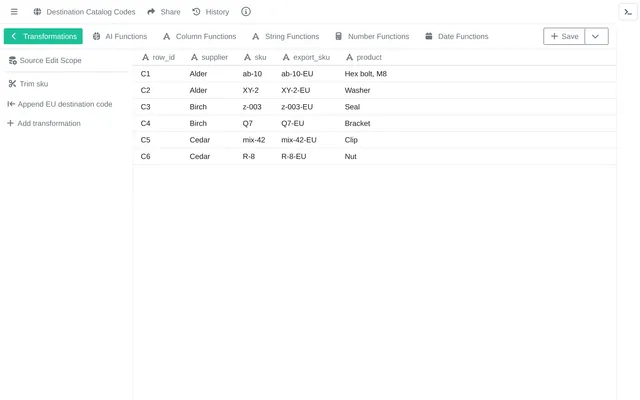
Task: Click the Share arrow icon
Action: coord(151,12)
